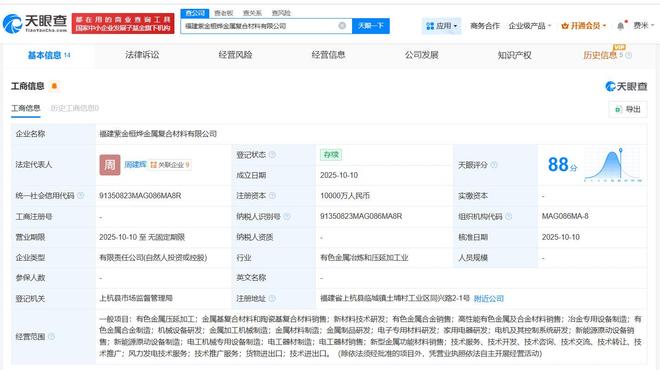Viewport: 660px width, 370px height.
Task: Open legal representative 周建辉 link
Action: click(135, 165)
